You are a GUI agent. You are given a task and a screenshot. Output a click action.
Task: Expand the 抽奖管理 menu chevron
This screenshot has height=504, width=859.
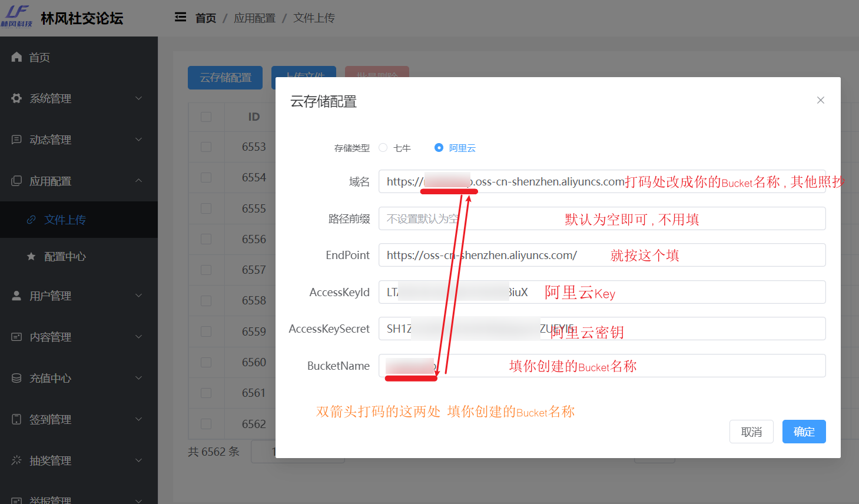tap(139, 460)
